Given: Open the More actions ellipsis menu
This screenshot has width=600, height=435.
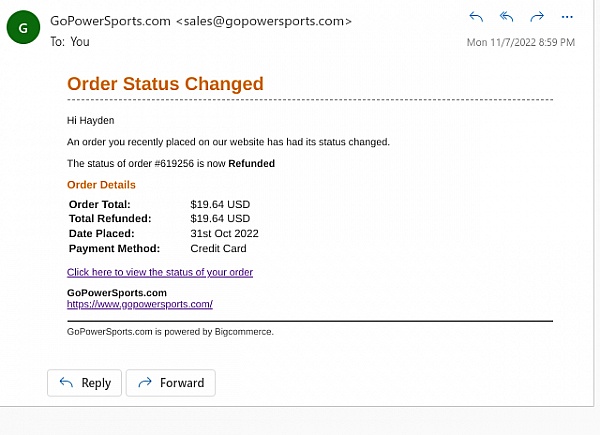Looking at the screenshot, I should (x=567, y=17).
